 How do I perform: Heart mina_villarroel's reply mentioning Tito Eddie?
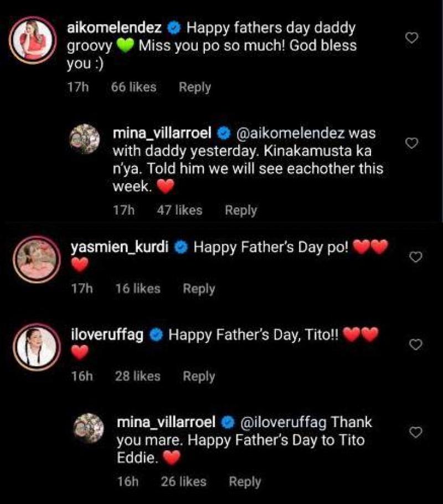(x=415, y=432)
